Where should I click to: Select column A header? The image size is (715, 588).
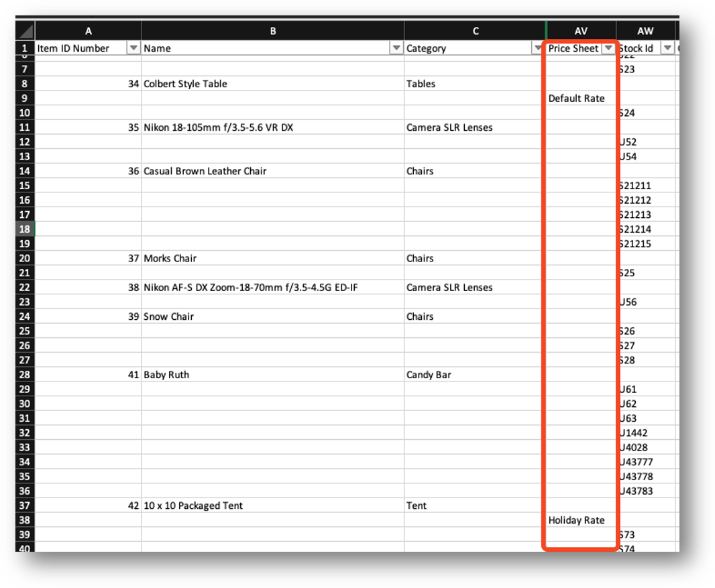point(88,31)
